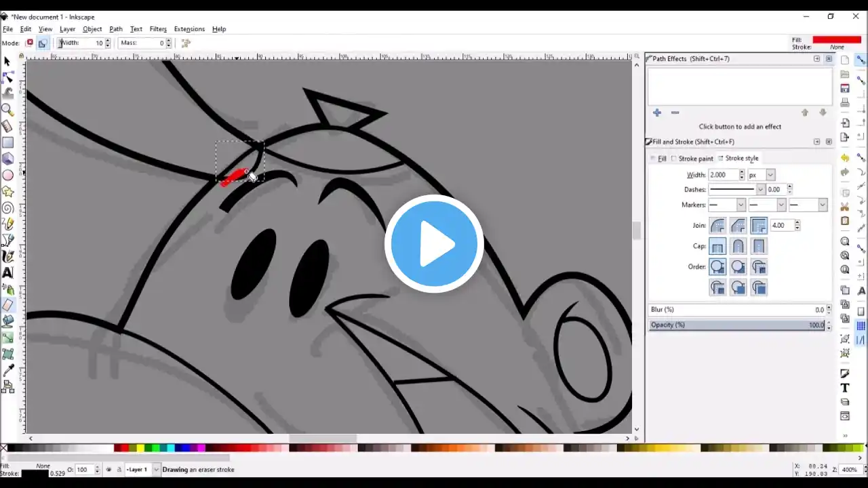This screenshot has width=868, height=488.
Task: Enable delete-objects eraser mode
Action: point(30,43)
